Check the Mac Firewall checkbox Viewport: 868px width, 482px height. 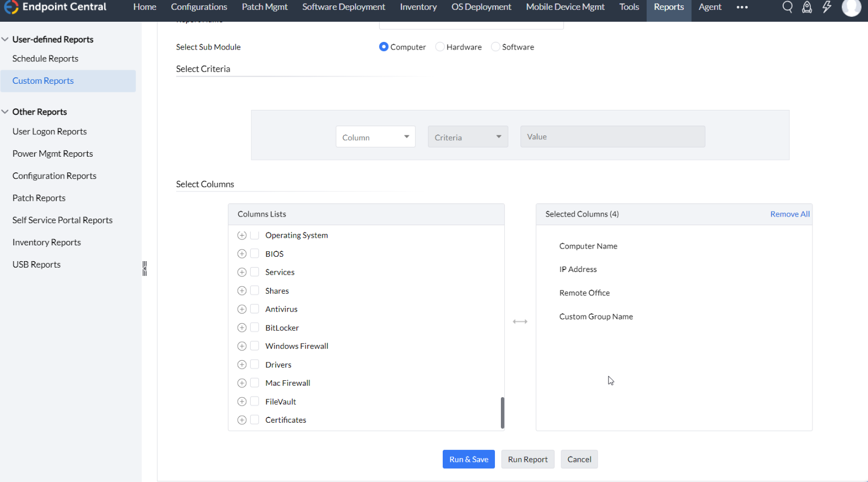(255, 383)
